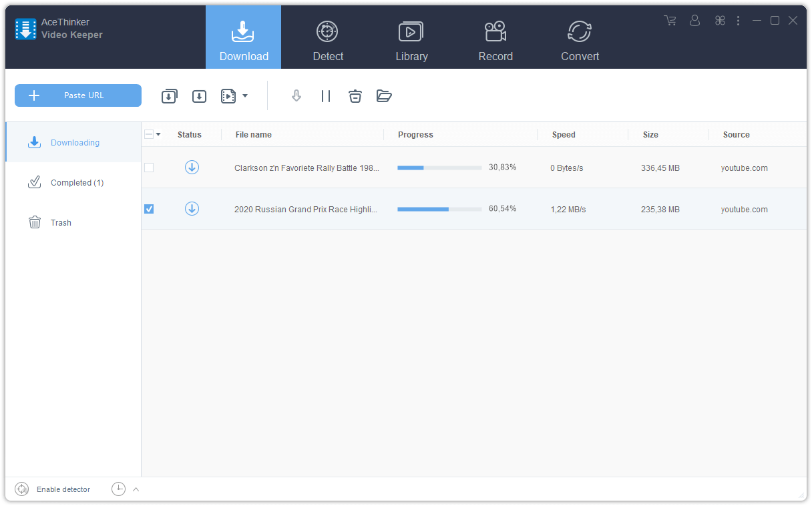The height and width of the screenshot is (506, 812).
Task: Open the Completed (1) list in sidebar
Action: coord(76,182)
